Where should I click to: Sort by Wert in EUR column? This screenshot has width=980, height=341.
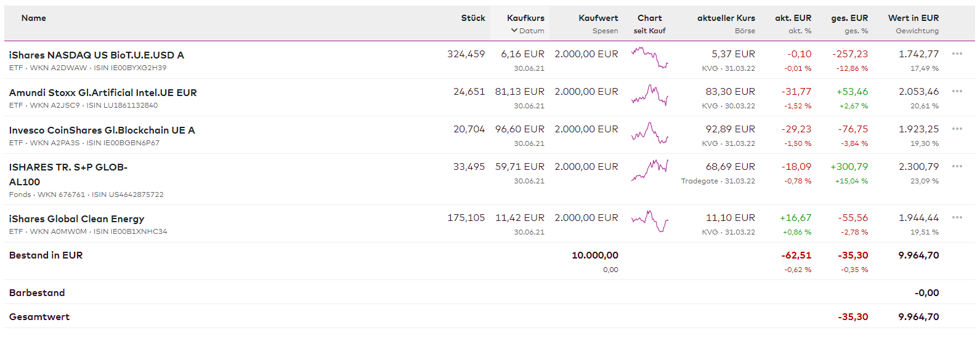[913, 18]
